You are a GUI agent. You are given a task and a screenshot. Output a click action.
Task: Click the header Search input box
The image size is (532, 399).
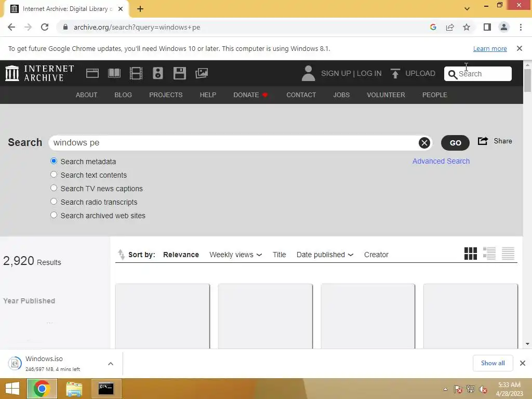tap(478, 74)
